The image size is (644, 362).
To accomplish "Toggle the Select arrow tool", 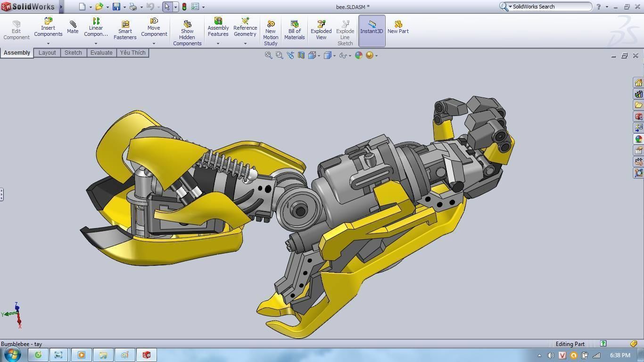I will (x=167, y=7).
